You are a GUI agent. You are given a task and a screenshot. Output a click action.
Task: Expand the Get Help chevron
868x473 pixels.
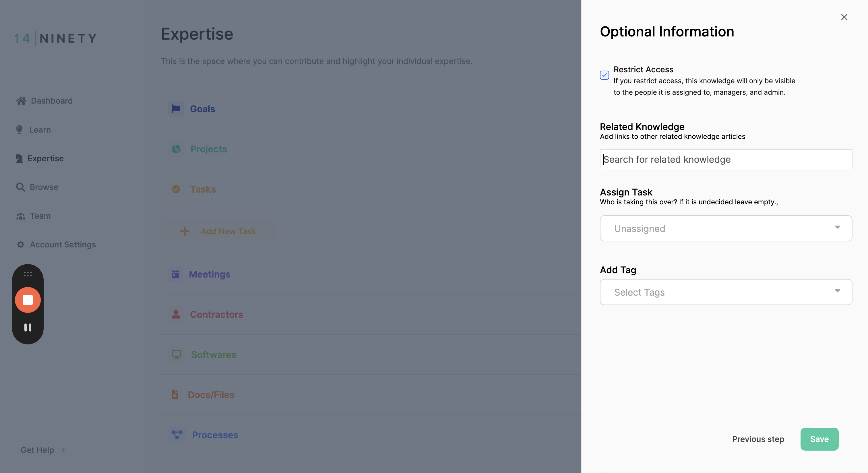(63, 450)
